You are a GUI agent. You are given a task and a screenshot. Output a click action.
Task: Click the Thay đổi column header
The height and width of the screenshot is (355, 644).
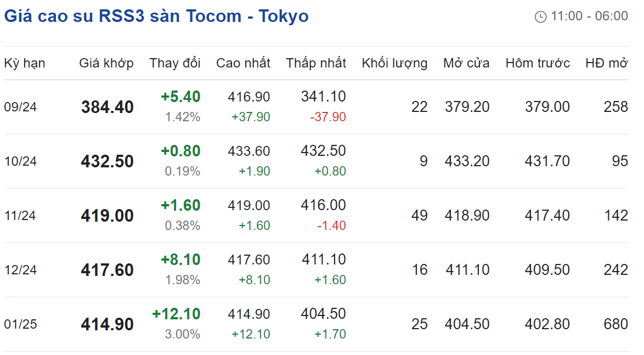(175, 63)
